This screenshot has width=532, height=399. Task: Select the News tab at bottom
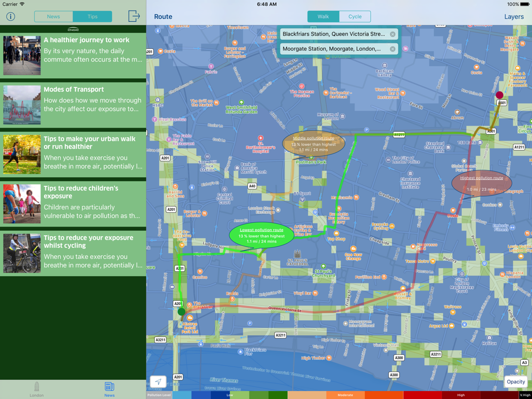pos(109,389)
